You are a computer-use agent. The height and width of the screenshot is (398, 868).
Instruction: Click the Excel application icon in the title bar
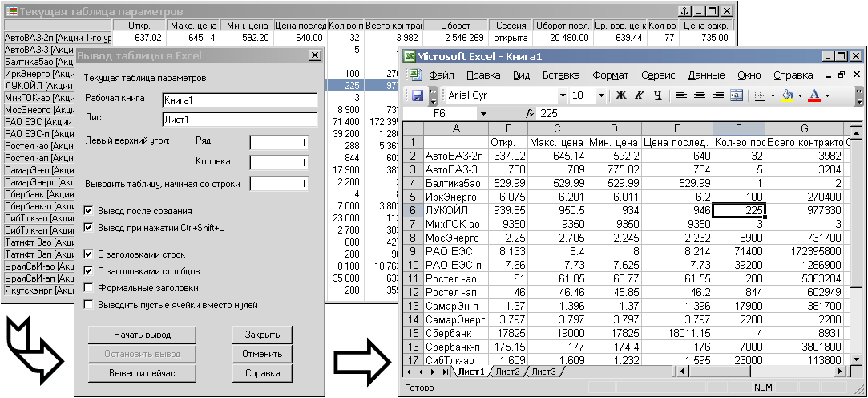(x=409, y=56)
